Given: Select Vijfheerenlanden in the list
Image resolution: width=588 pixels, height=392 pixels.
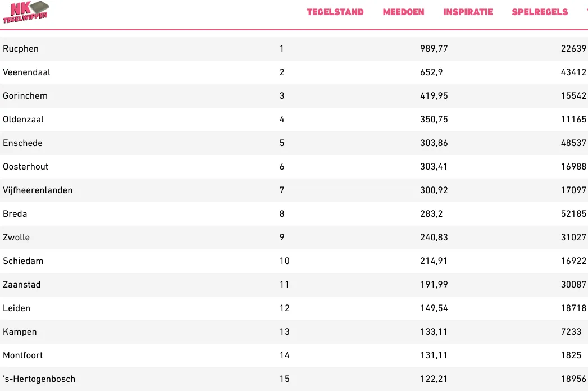Looking at the screenshot, I should pyautogui.click(x=38, y=190).
